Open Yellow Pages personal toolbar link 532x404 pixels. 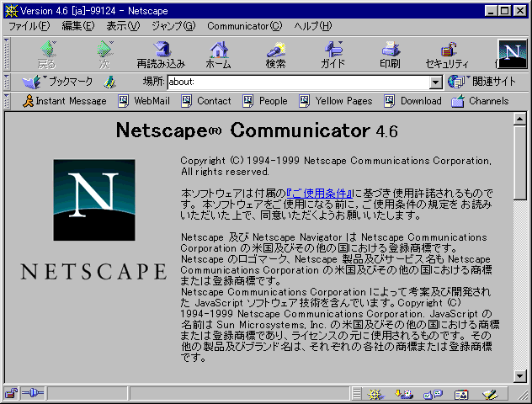tap(336, 101)
